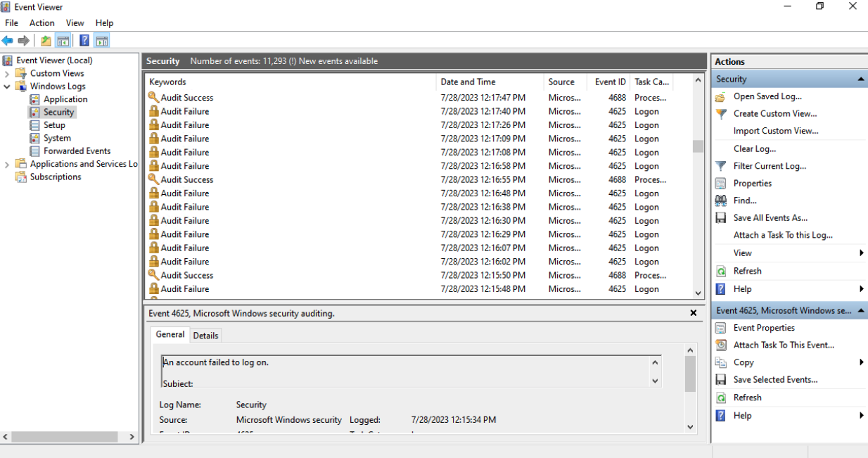Collapse the Windows Logs tree node
Viewport: 868px width, 458px height.
coord(7,87)
